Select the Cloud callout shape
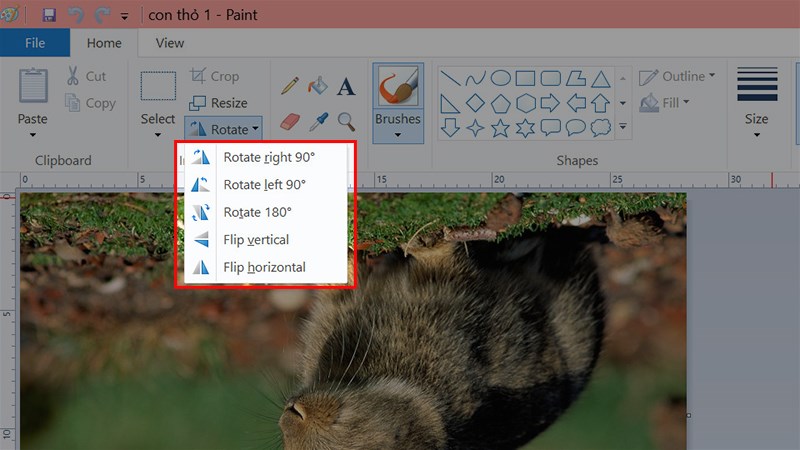This screenshot has height=450, width=800. [601, 128]
